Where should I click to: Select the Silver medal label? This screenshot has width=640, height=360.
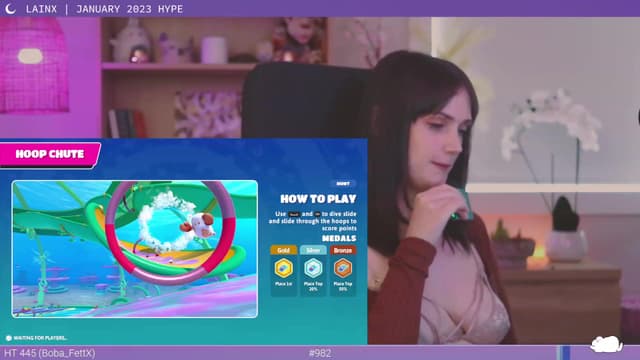coord(313,250)
